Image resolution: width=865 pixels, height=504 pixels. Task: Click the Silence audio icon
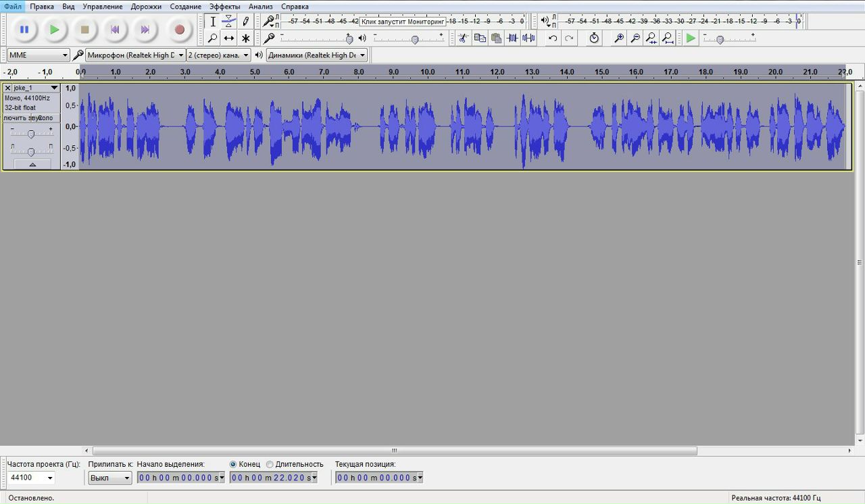pyautogui.click(x=528, y=39)
